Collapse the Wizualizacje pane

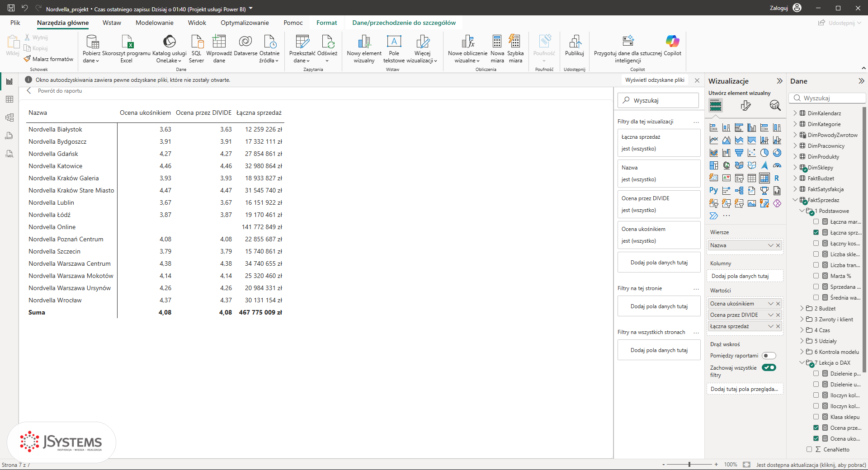[x=779, y=81]
